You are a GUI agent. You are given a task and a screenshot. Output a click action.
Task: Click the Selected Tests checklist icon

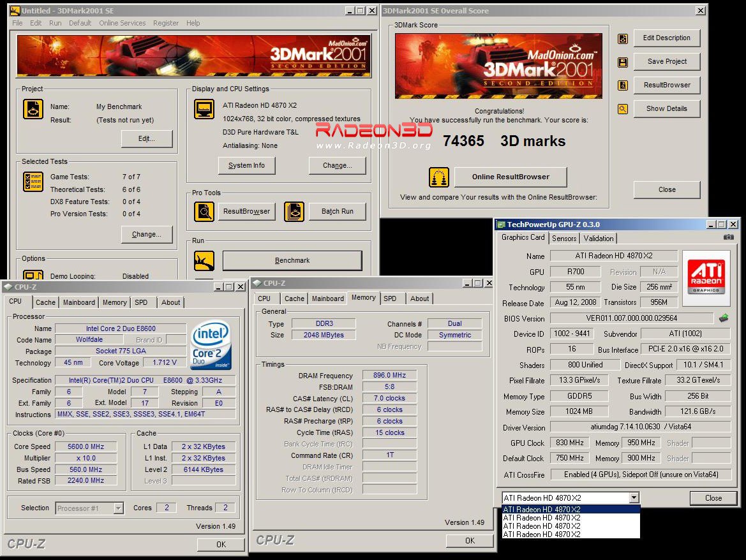pyautogui.click(x=33, y=182)
